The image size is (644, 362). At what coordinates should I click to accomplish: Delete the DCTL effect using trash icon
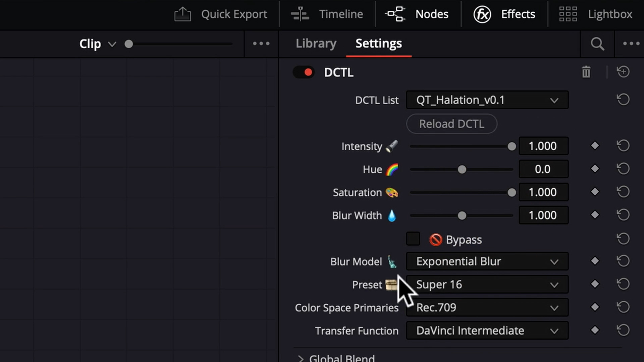tap(586, 72)
